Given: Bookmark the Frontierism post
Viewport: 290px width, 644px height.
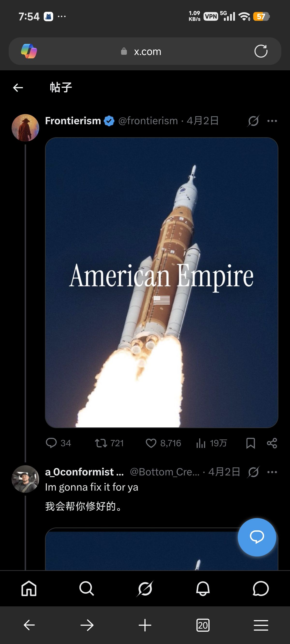Looking at the screenshot, I should pos(251,443).
